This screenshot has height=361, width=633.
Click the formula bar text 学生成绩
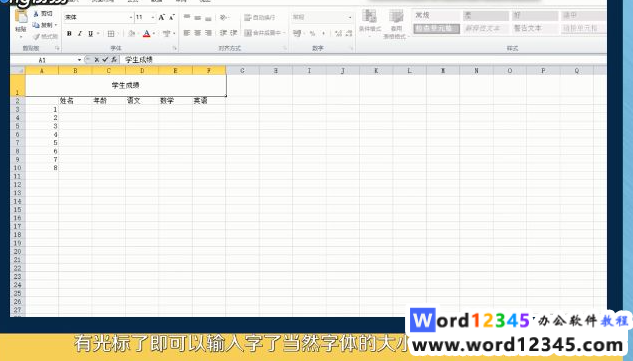tap(138, 60)
